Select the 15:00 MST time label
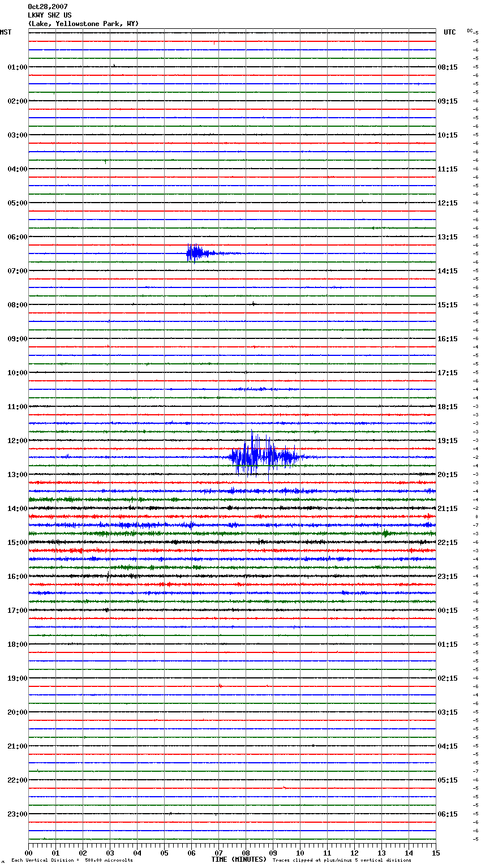 (18, 543)
